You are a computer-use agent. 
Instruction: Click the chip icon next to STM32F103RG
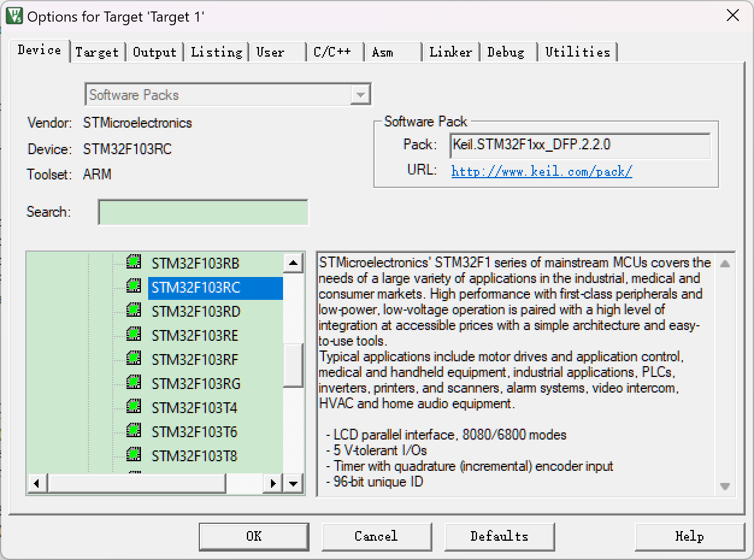134,382
